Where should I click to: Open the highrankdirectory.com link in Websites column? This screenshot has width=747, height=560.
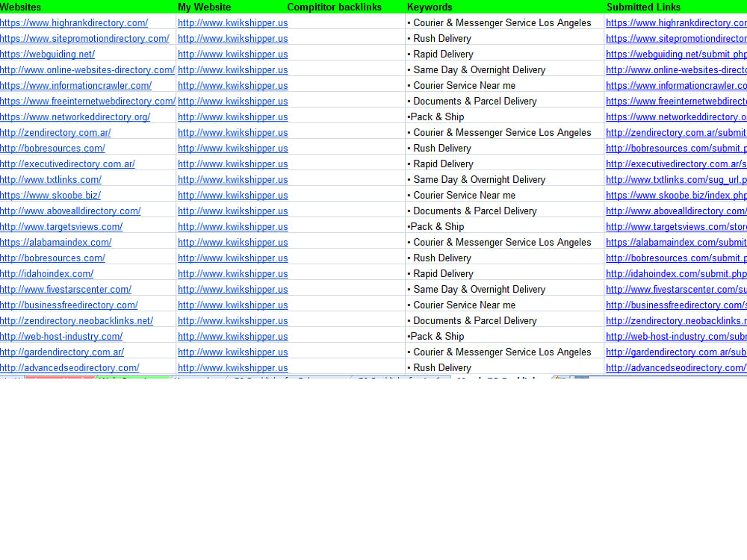point(74,23)
